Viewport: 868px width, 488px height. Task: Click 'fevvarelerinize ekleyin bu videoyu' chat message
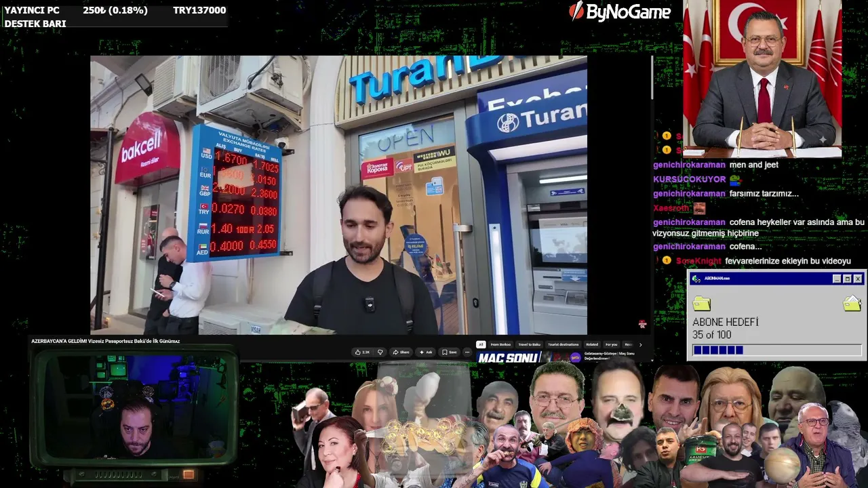[788, 261]
